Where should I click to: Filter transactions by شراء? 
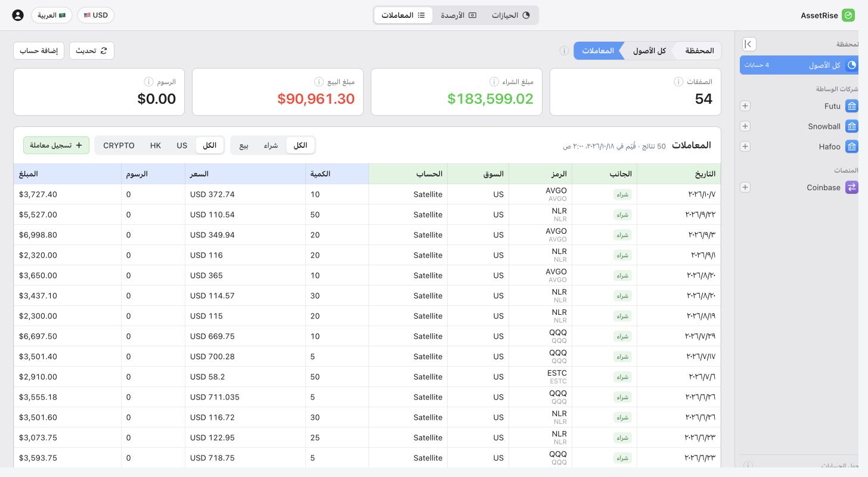click(271, 145)
